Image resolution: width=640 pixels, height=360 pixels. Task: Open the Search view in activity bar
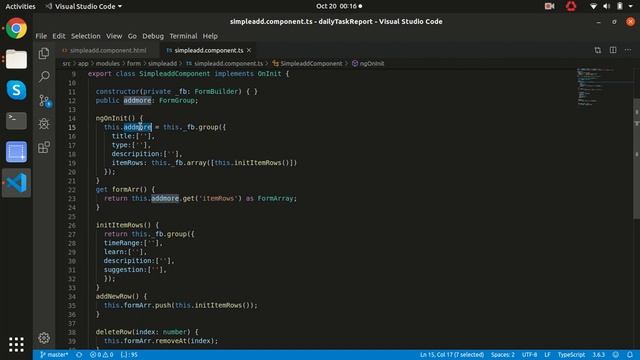[44, 76]
